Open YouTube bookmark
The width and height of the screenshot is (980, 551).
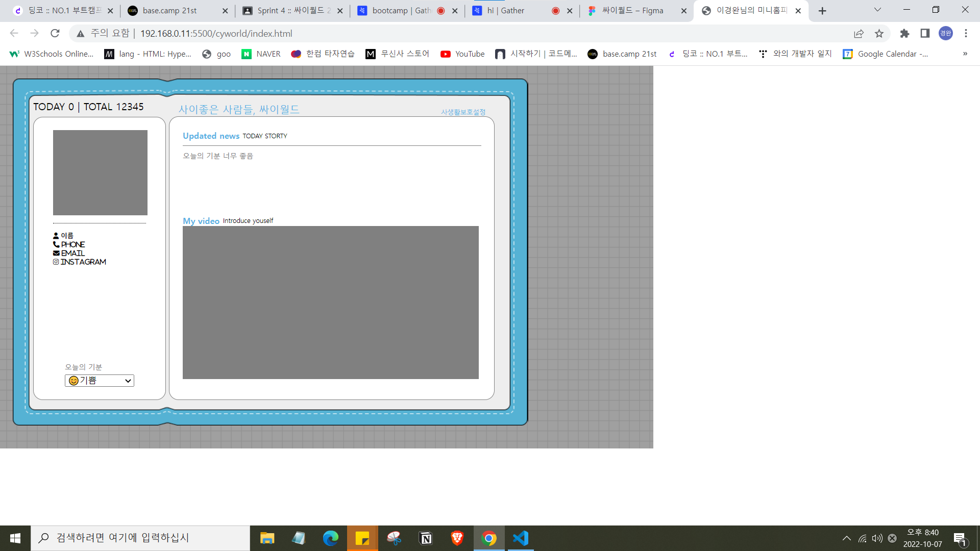tap(462, 54)
